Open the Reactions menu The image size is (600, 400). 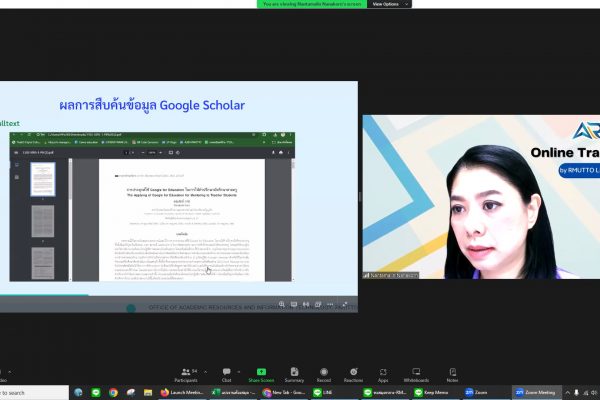point(353,375)
